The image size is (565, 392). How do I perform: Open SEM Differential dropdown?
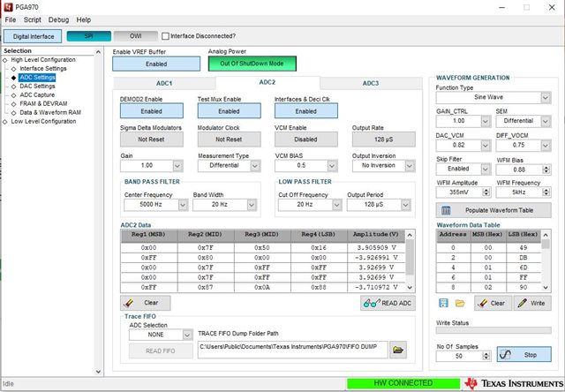[x=546, y=121]
